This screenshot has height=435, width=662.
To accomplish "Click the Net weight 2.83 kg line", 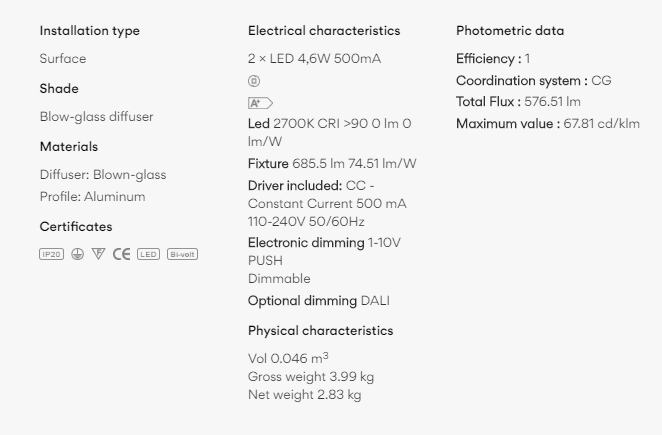I will 304,395.
